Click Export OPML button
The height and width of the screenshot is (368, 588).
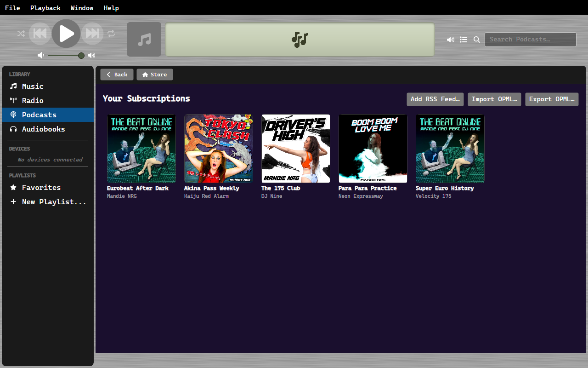[x=552, y=99]
